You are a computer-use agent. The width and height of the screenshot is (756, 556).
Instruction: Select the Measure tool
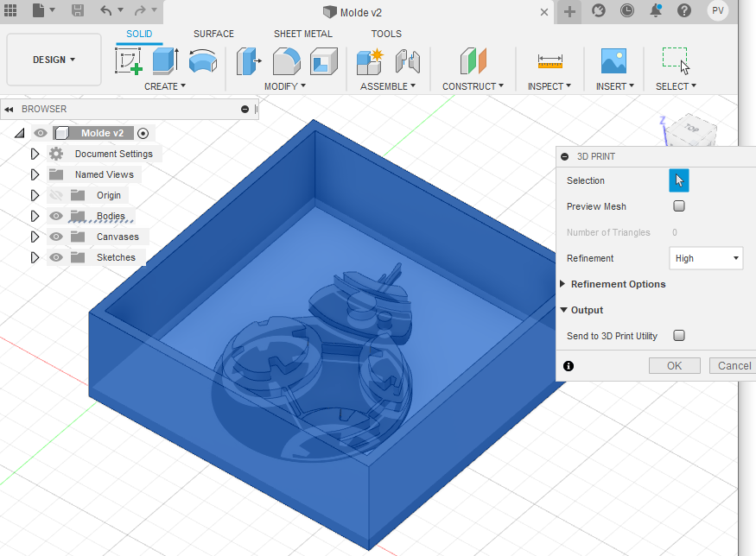click(x=550, y=61)
